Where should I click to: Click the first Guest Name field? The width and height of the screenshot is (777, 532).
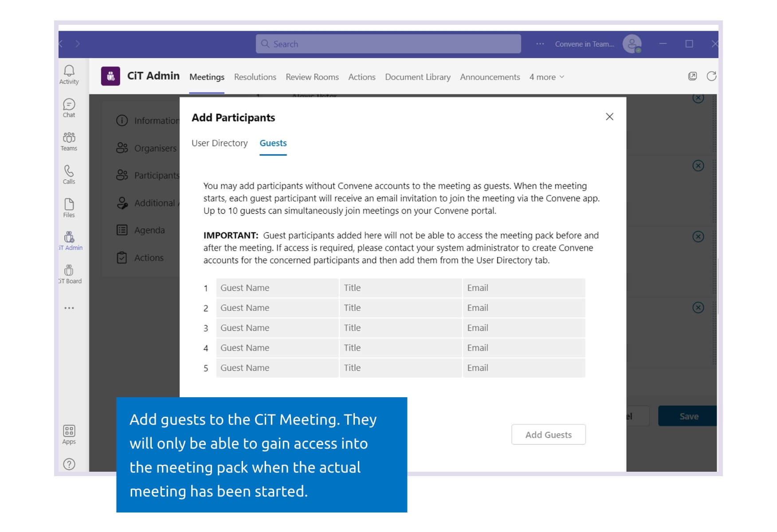point(277,288)
